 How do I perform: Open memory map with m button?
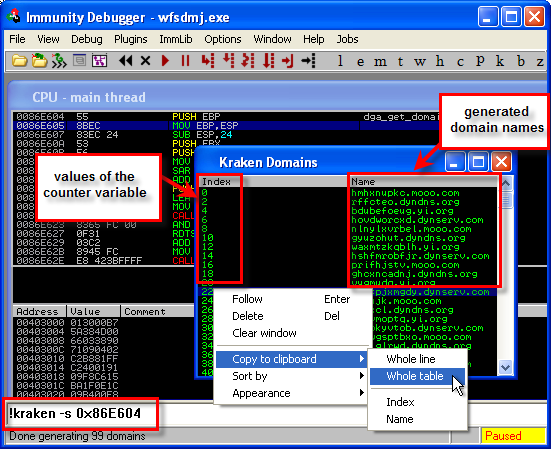(380, 62)
